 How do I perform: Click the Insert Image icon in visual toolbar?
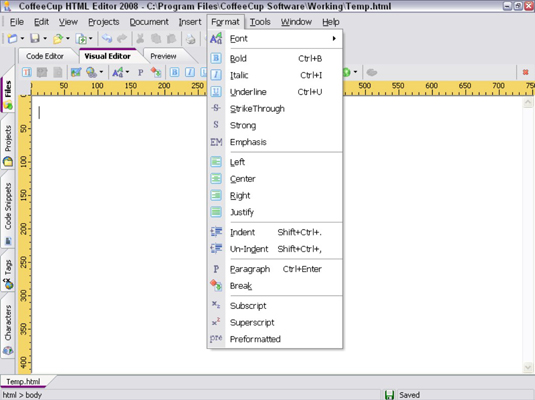pos(76,72)
